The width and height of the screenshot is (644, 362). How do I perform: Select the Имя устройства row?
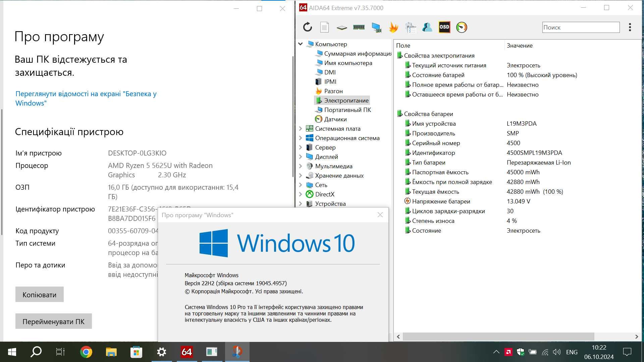(x=517, y=124)
